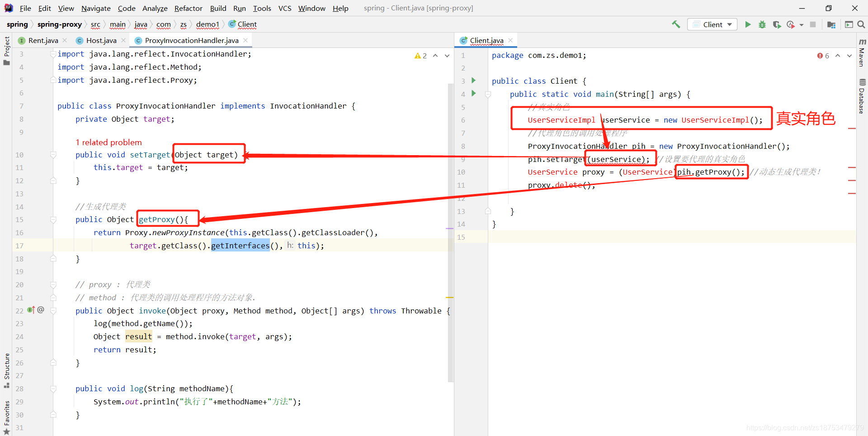
Task: Open the Help menu
Action: click(340, 8)
